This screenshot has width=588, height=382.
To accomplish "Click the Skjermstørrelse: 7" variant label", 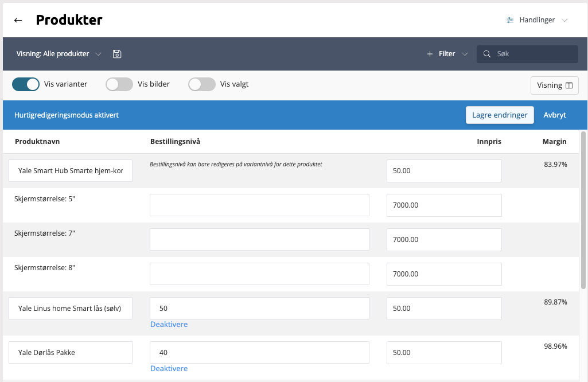I will pos(45,233).
